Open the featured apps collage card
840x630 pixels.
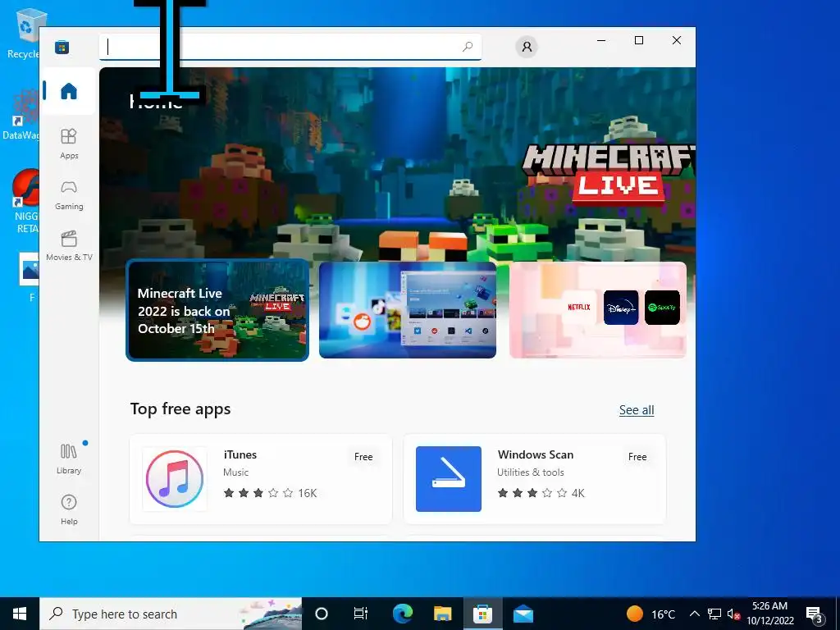click(407, 310)
